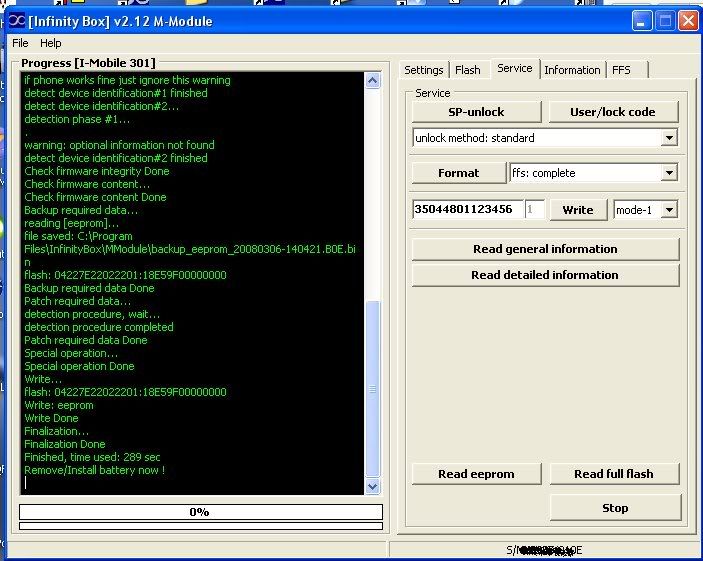Click the 'Special operation Done' log line
Image resolution: width=703 pixels, height=561 pixels.
[79, 366]
